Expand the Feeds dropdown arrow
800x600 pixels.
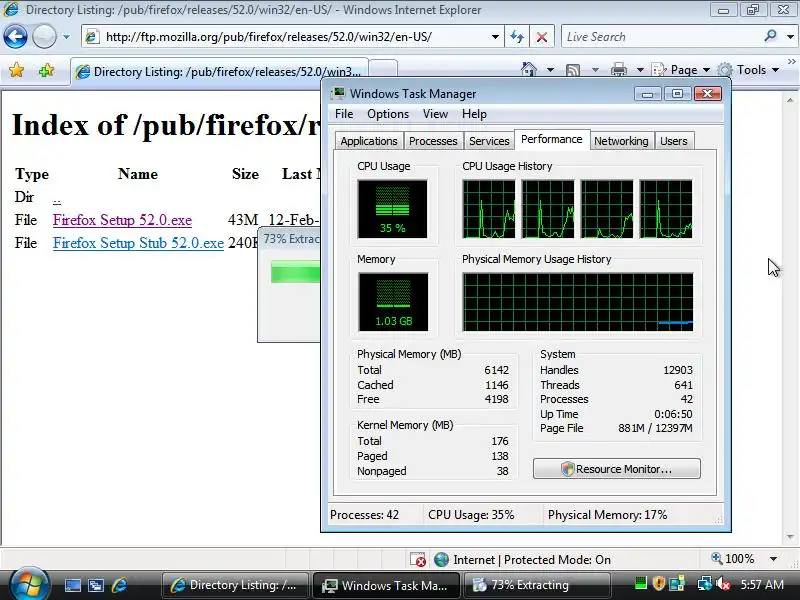point(595,70)
